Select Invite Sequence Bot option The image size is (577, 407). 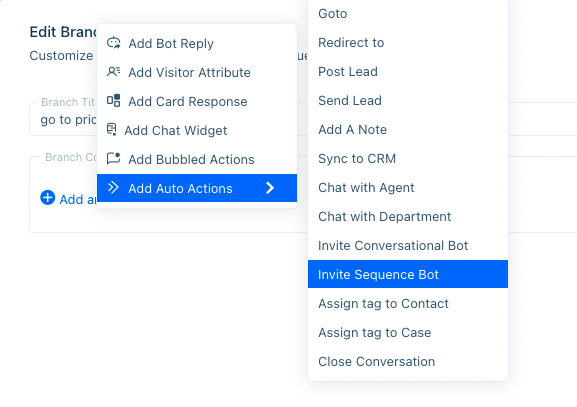click(408, 274)
